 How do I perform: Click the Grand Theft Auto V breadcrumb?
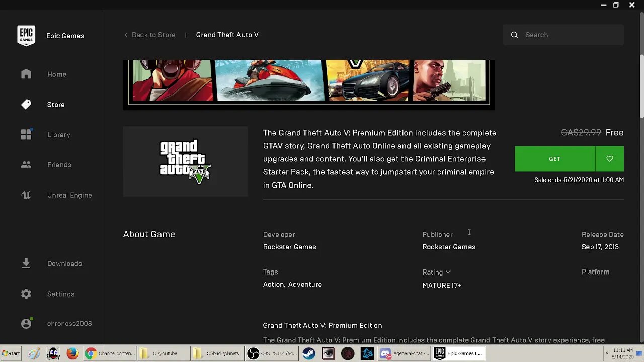[x=227, y=35]
